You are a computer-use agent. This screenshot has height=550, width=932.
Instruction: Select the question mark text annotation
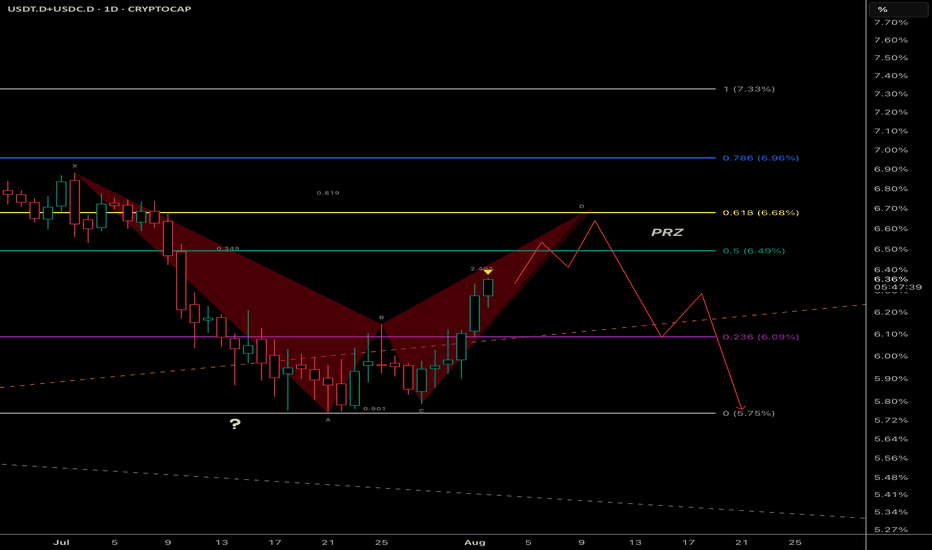click(x=235, y=424)
